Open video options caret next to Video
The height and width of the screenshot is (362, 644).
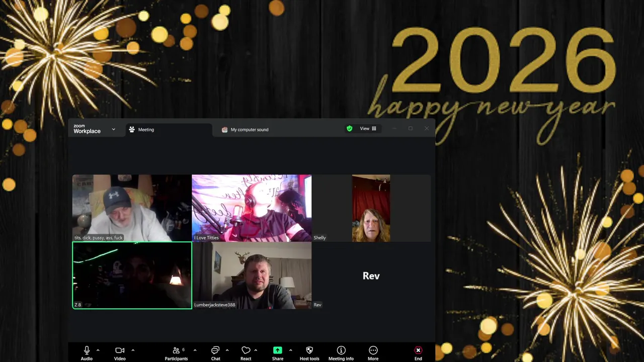click(x=133, y=350)
